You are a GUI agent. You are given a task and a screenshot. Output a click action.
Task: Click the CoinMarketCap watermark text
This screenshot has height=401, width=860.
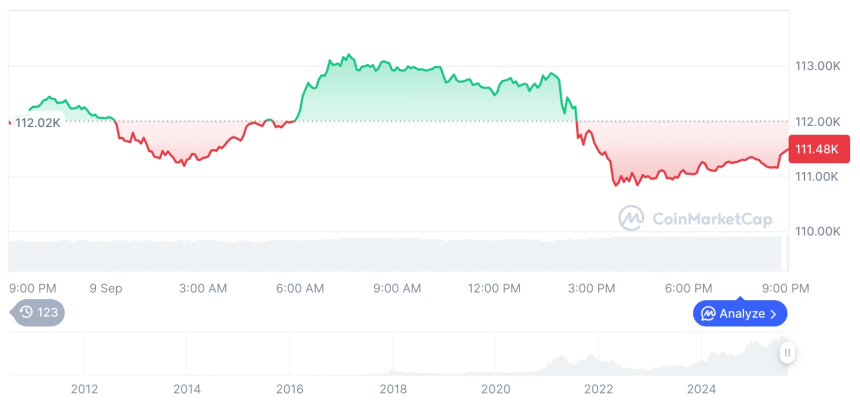[x=712, y=218]
